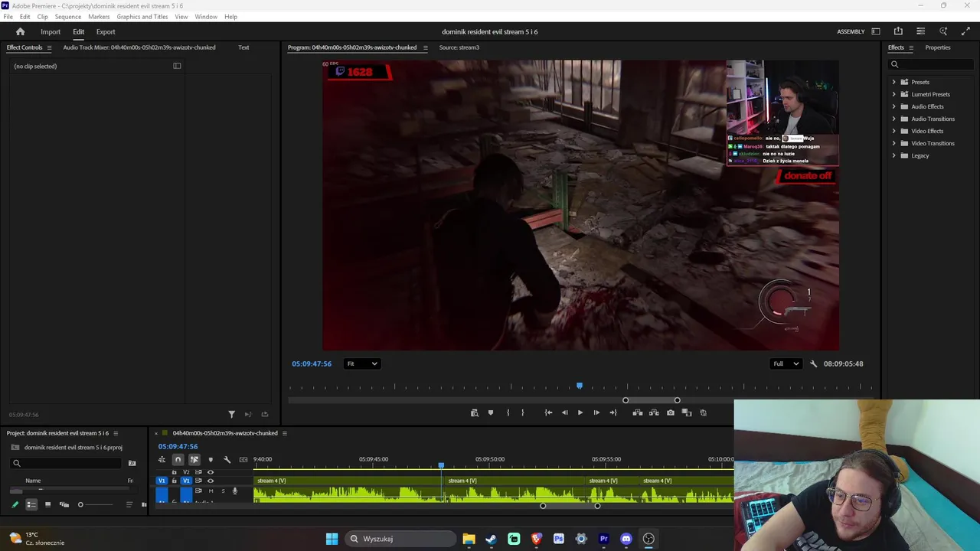980x551 pixels.
Task: Click the Lift button
Action: (x=638, y=412)
